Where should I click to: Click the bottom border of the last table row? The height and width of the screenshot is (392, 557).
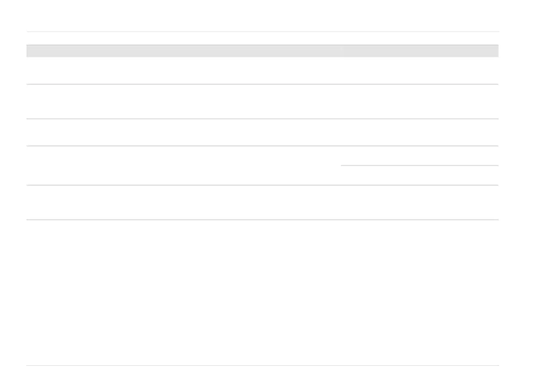(262, 220)
